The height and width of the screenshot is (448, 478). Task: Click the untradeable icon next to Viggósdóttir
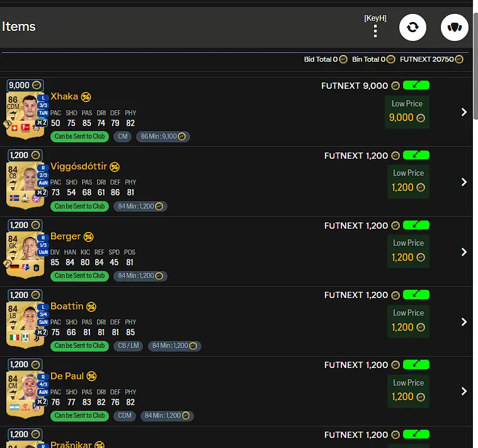[x=115, y=167]
